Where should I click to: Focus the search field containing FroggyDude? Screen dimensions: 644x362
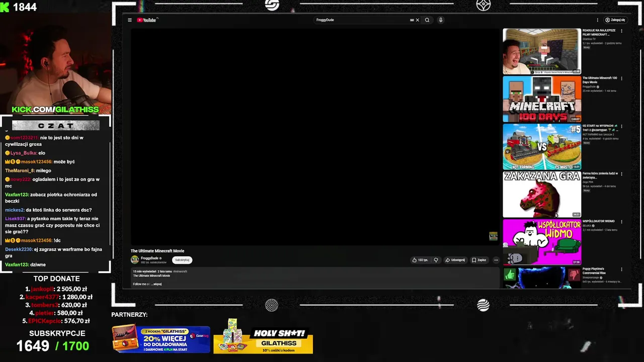point(362,20)
